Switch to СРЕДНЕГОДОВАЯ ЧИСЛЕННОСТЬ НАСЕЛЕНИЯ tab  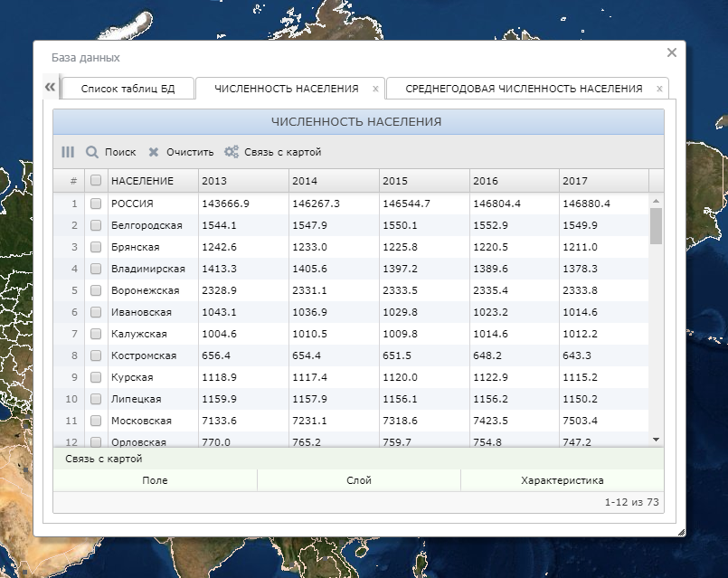pos(524,89)
